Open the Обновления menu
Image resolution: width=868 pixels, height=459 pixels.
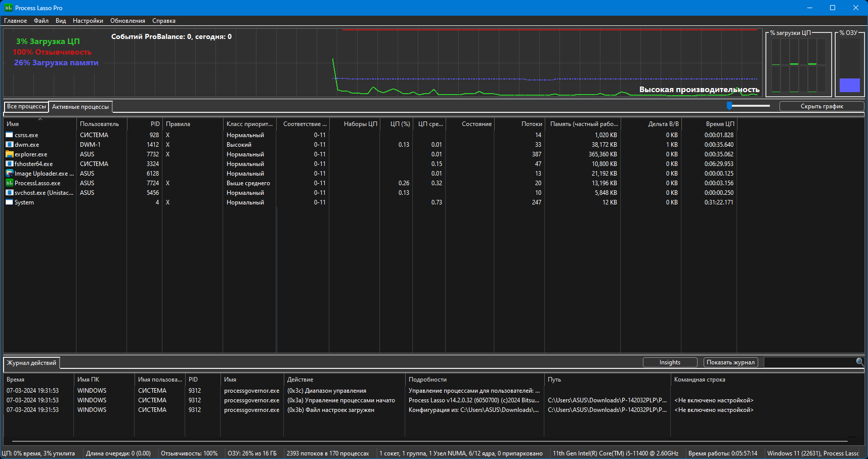tap(127, 21)
